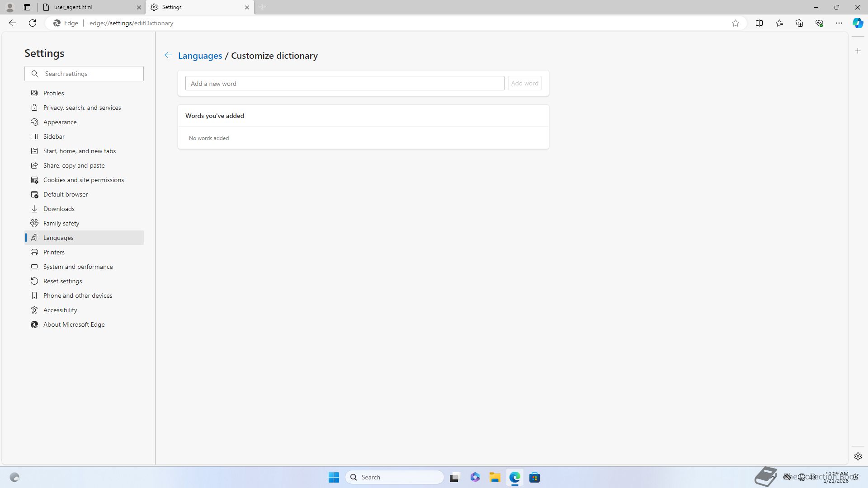868x488 pixels.
Task: Open File Explorer from the taskbar
Action: click(x=495, y=477)
